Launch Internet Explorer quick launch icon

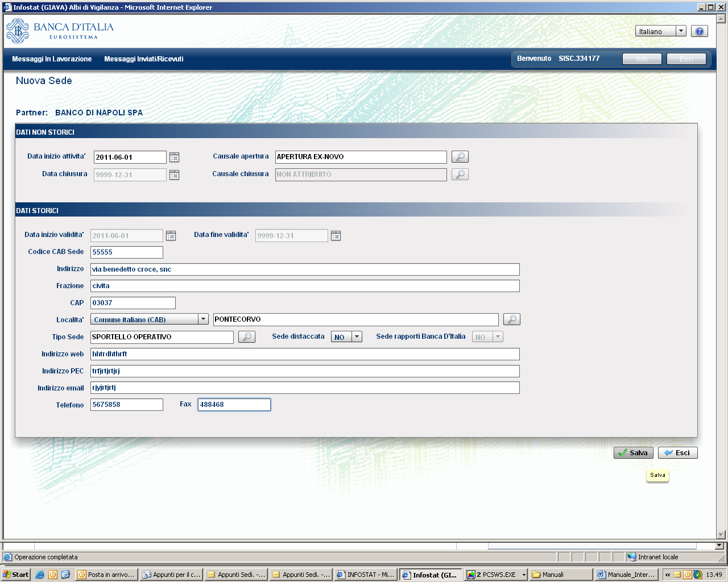[x=40, y=575]
